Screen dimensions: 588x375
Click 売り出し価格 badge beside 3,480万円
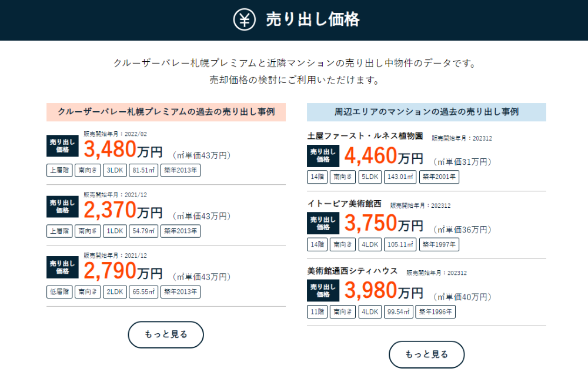(x=62, y=145)
